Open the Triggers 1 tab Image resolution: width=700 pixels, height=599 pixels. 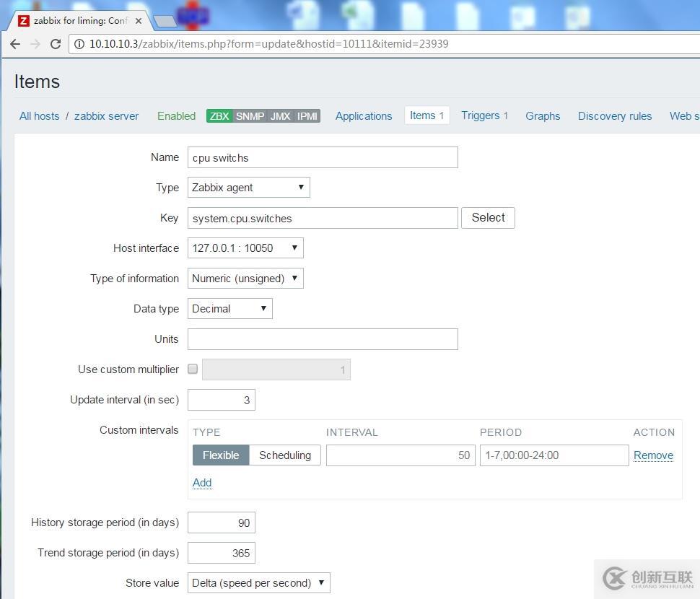[484, 115]
